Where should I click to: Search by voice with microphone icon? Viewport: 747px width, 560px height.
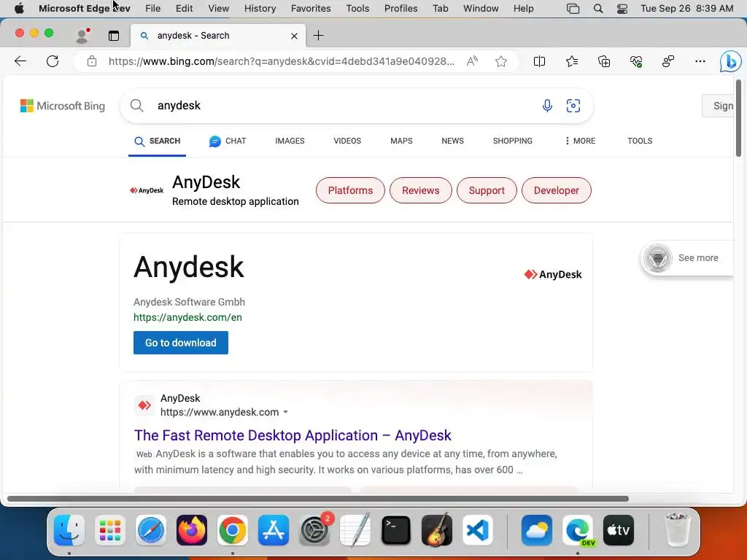click(547, 105)
